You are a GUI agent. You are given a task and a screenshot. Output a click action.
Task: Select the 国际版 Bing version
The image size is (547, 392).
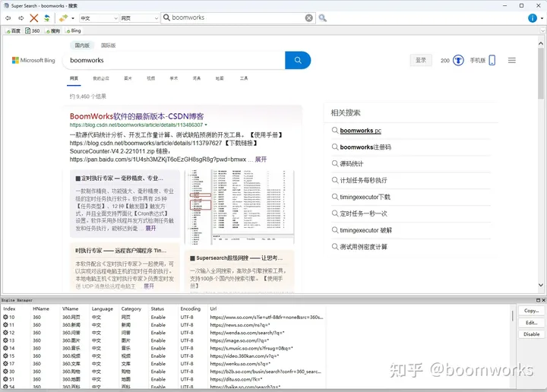(x=108, y=46)
